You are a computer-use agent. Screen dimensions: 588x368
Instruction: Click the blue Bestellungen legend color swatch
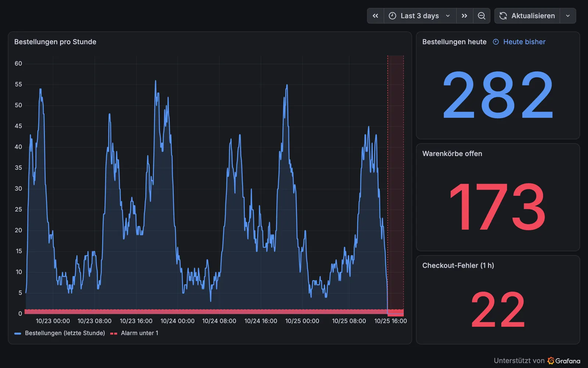18,333
